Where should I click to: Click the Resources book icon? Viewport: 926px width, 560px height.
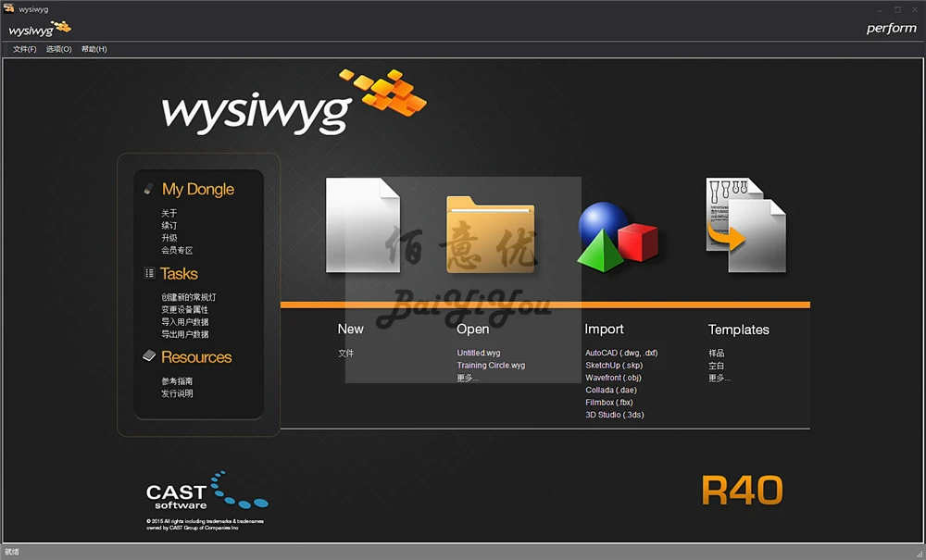[149, 355]
